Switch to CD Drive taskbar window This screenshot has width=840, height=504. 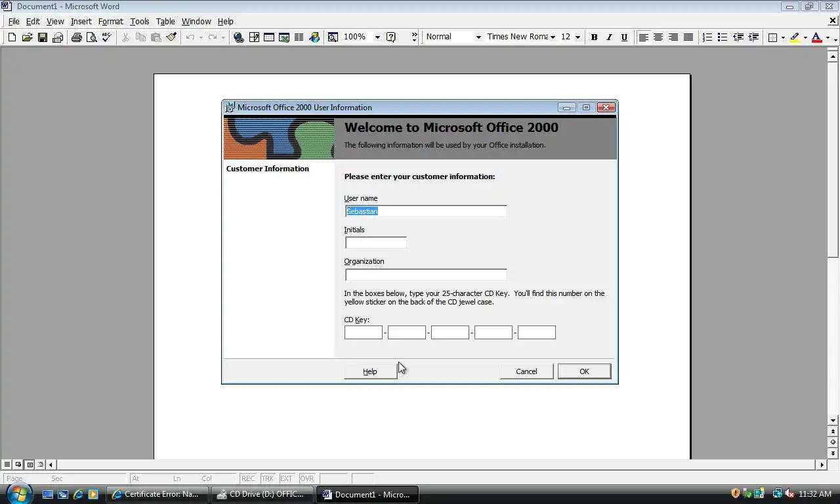click(x=263, y=494)
